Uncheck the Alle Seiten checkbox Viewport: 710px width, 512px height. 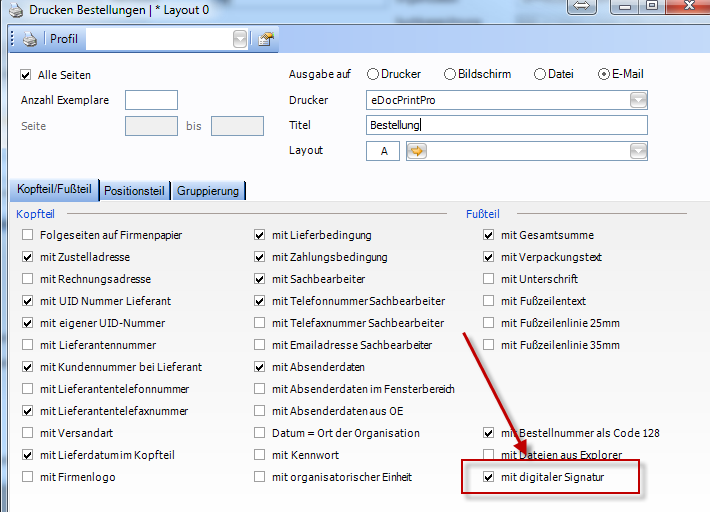pos(26,75)
